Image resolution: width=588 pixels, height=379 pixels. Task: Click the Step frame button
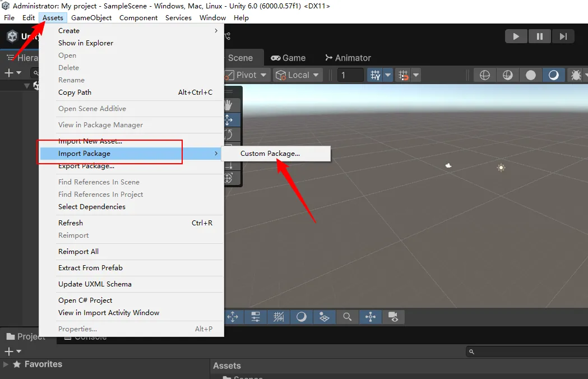coord(563,36)
